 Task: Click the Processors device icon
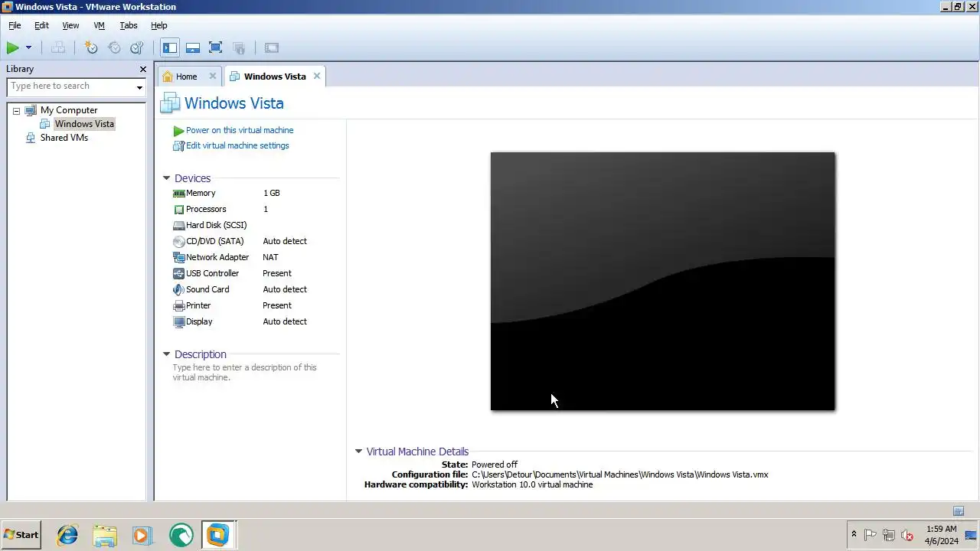pyautogui.click(x=179, y=210)
